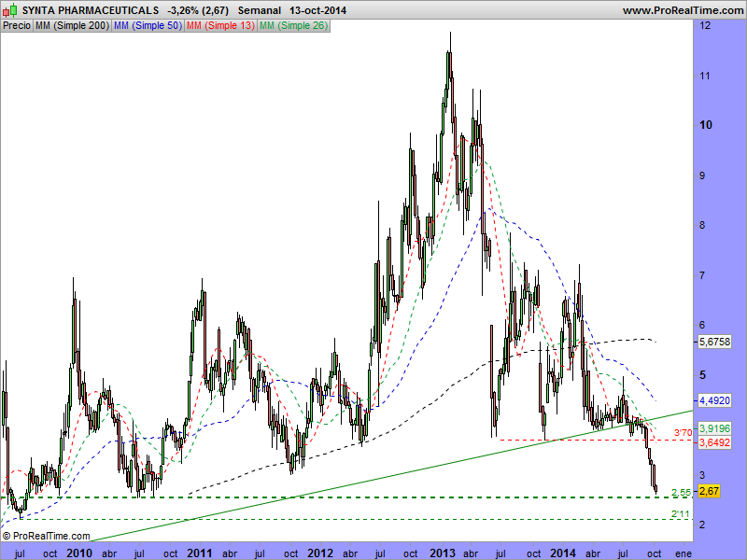Click the 13-oct-2014 date label
Viewport: 747px width, 560px height.
click(317, 10)
